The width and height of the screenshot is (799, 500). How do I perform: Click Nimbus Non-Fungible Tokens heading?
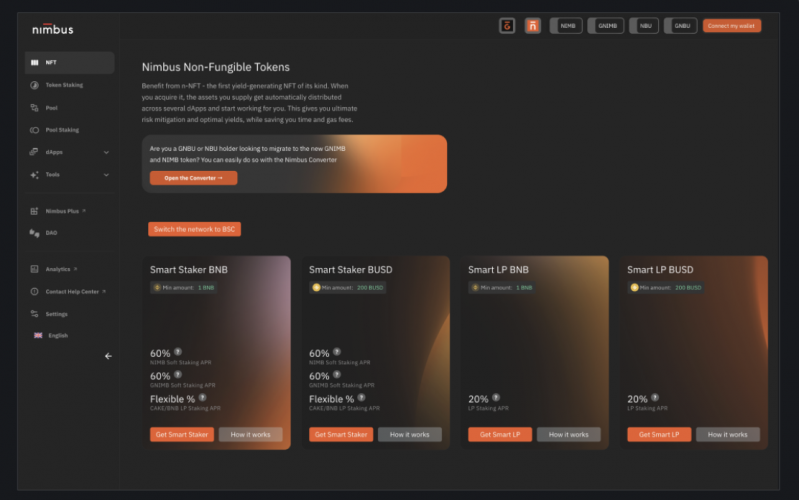[216, 67]
